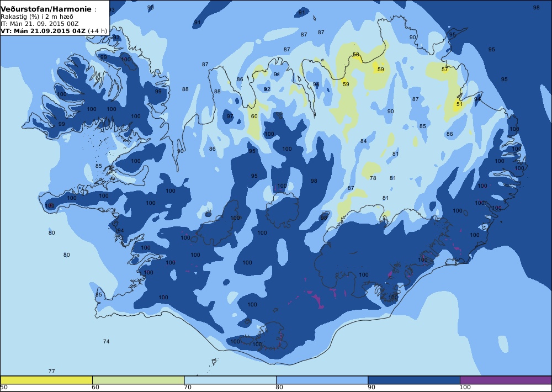Click the legend scale label '100'
The height and width of the screenshot is (392, 552).
tap(465, 388)
